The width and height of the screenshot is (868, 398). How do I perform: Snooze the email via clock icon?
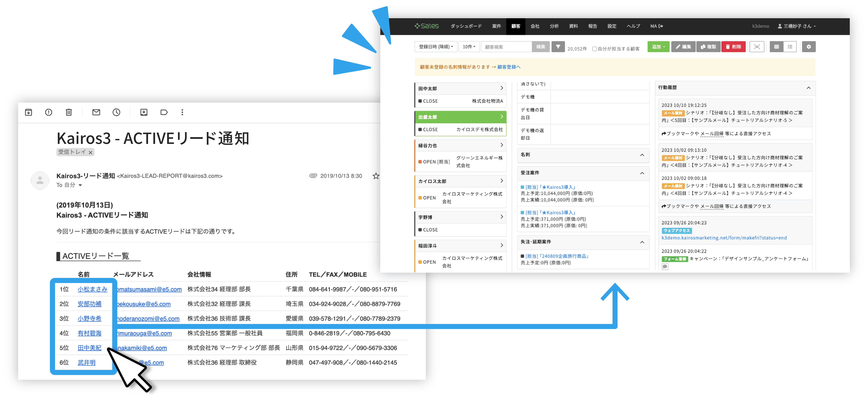point(117,112)
